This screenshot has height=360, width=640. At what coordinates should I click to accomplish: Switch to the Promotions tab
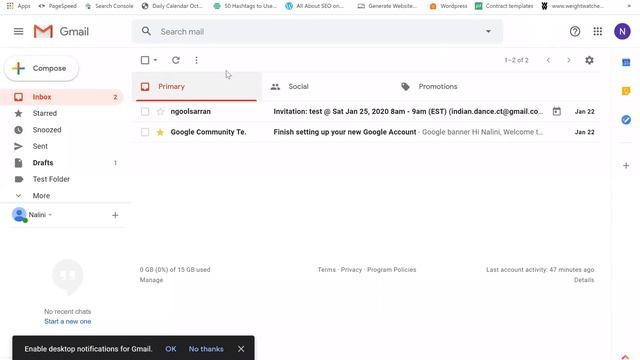point(456,87)
